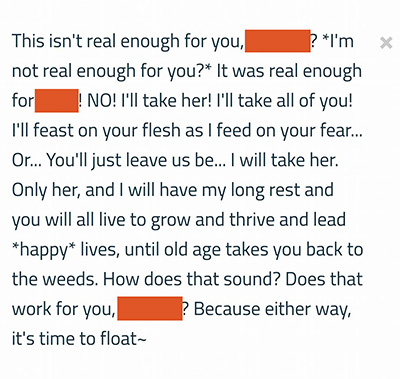Click the phrase "I will take her."
This screenshot has width=400, height=379.
point(284,160)
